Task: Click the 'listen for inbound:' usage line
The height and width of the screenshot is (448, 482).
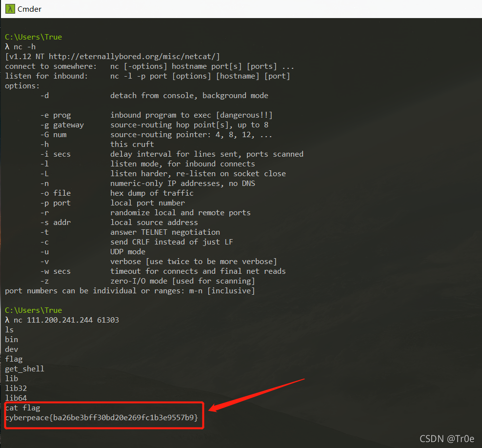Action: click(x=147, y=76)
